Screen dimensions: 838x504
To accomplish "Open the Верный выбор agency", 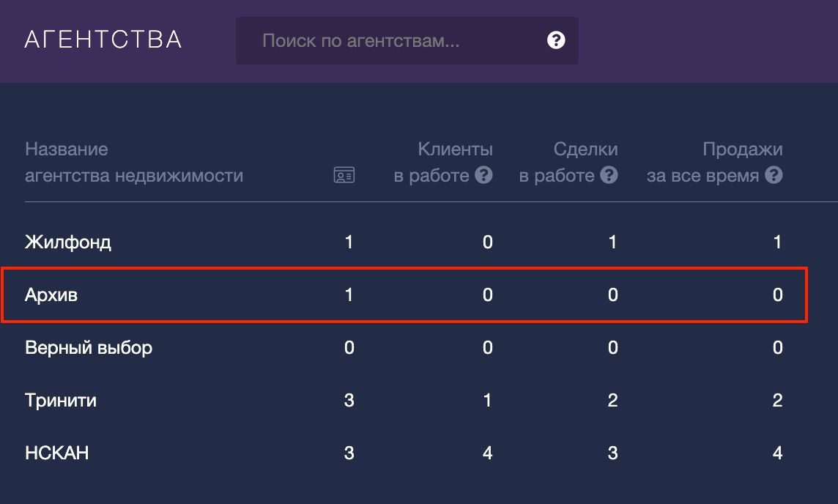I will point(89,347).
